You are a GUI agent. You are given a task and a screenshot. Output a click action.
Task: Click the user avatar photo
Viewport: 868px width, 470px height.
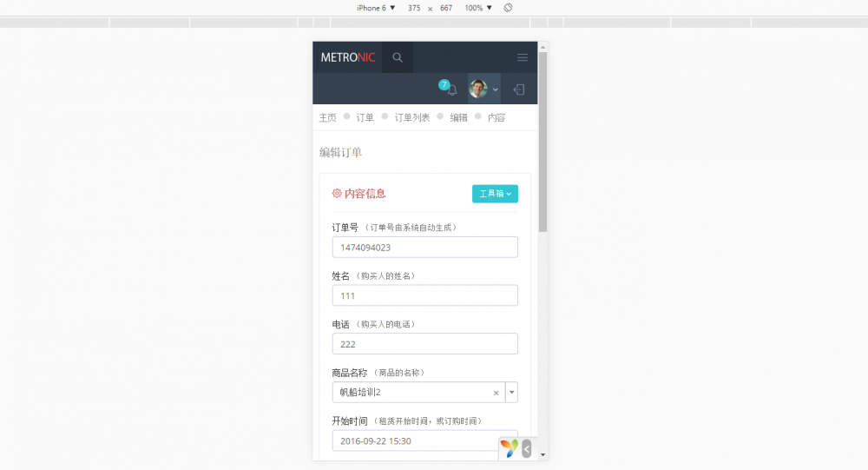coord(478,89)
